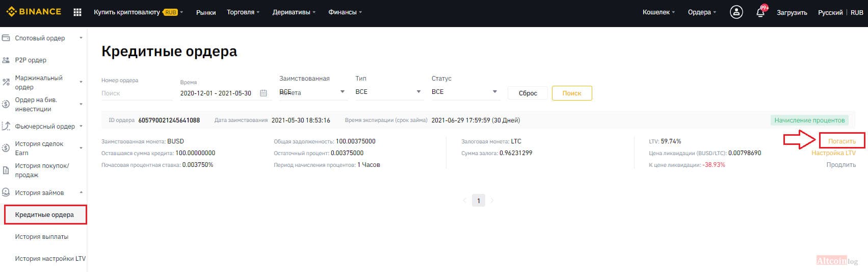The height and width of the screenshot is (272, 868).
Task: Open the notifications bell icon
Action: (x=760, y=12)
